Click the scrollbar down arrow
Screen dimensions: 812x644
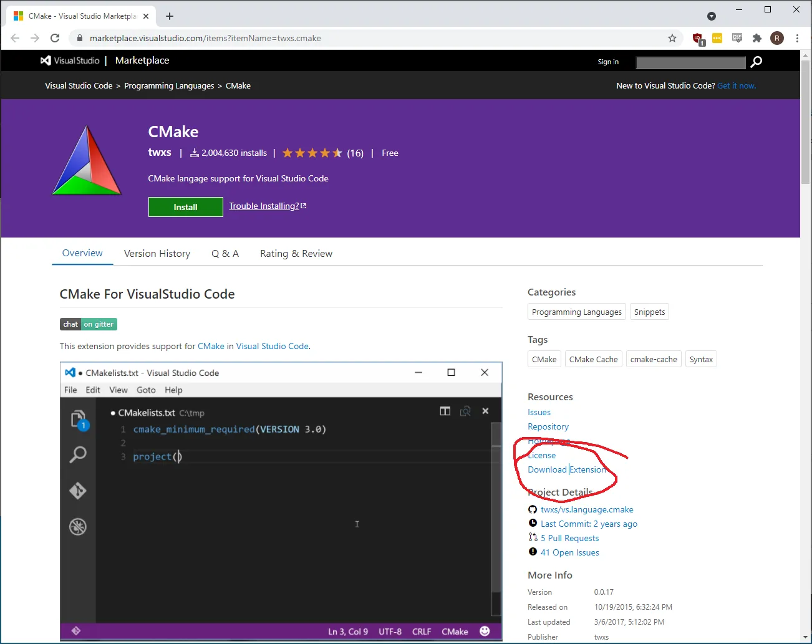(805, 637)
